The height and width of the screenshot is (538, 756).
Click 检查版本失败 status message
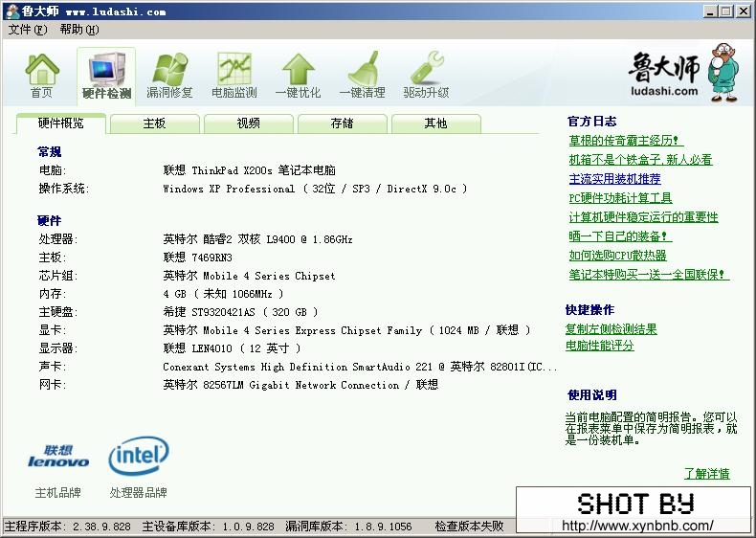coord(469,526)
